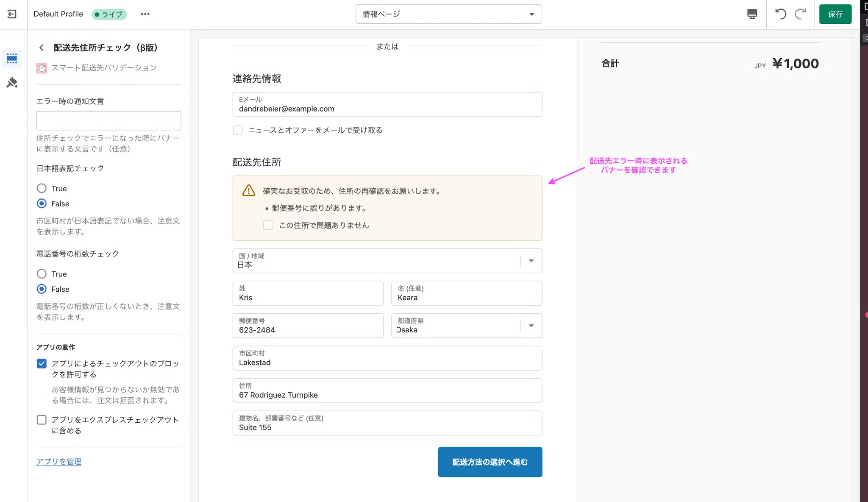Expand the 国 / 地域 dropdown
The image size is (868, 502).
tap(531, 261)
